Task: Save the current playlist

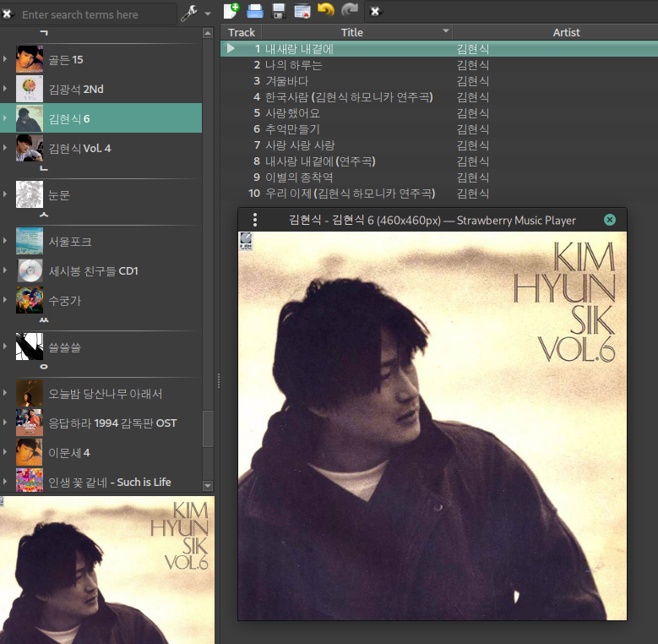Action: pos(279,11)
